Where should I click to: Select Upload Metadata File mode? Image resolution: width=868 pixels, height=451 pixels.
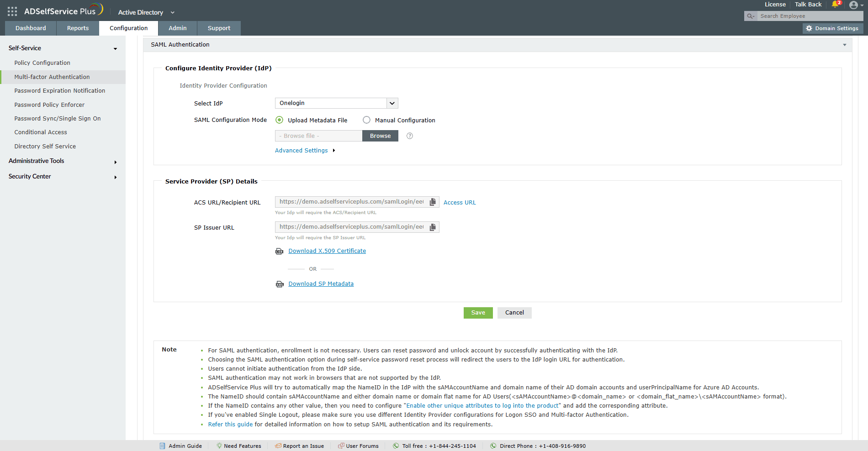click(280, 120)
